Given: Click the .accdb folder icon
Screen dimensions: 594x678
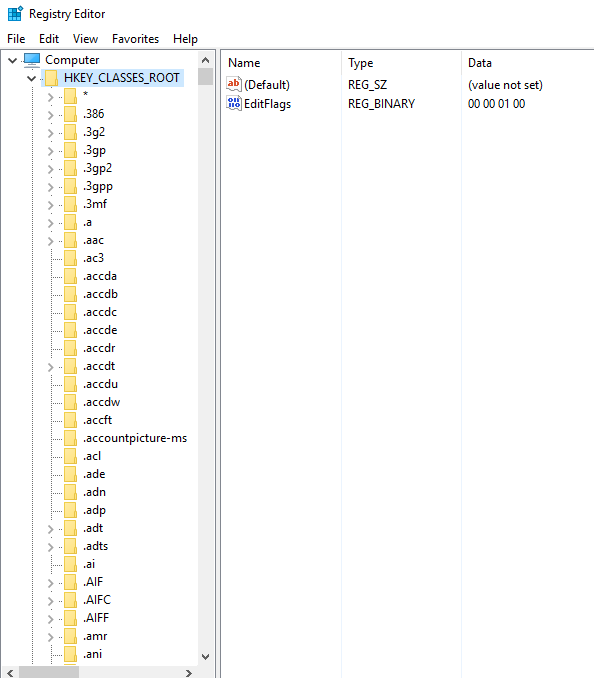Looking at the screenshot, I should [x=70, y=294].
